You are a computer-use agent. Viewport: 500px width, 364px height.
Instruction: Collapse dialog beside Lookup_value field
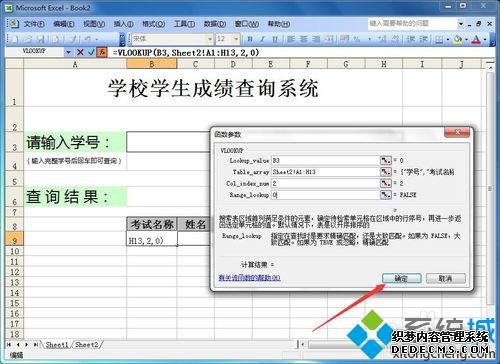(x=386, y=160)
